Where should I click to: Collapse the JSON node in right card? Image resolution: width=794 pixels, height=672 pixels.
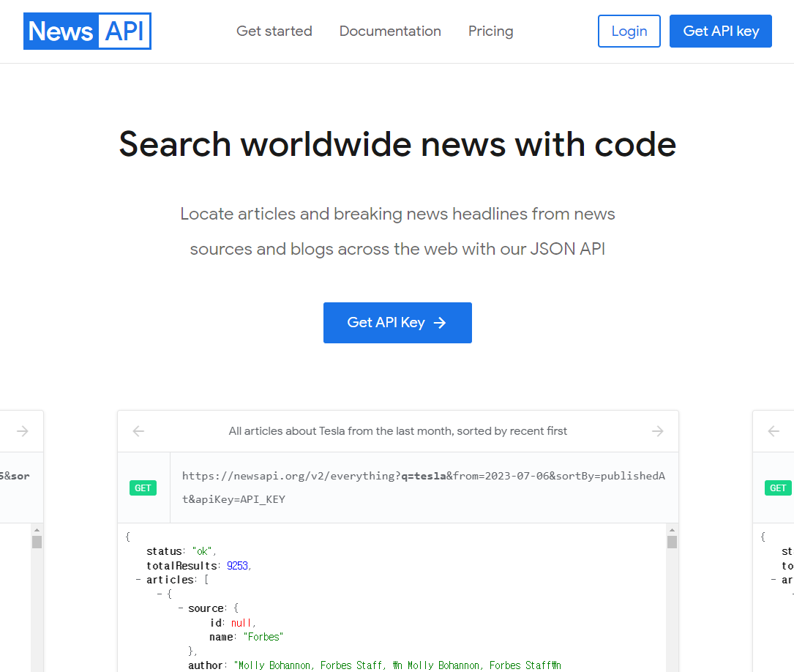pos(773,579)
